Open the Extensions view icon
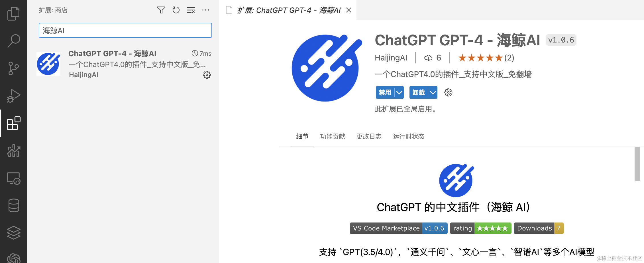Viewport: 644px width, 263px height. [13, 123]
